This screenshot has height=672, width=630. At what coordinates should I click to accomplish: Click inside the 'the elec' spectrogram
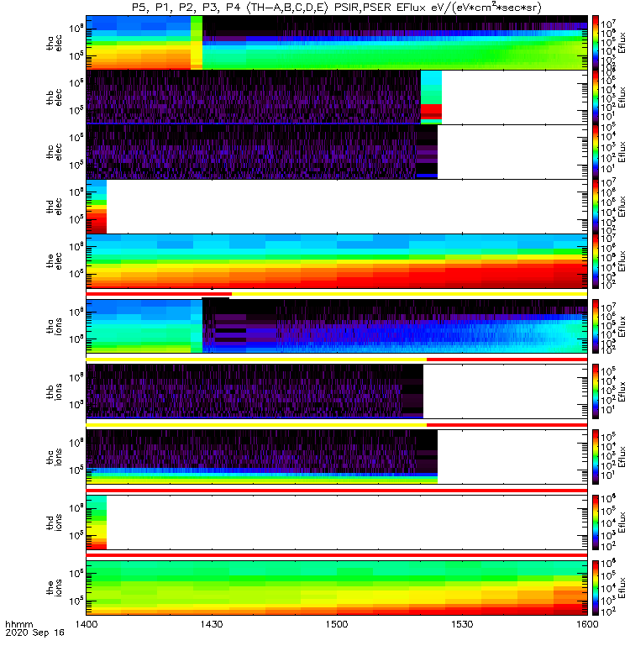point(337,260)
